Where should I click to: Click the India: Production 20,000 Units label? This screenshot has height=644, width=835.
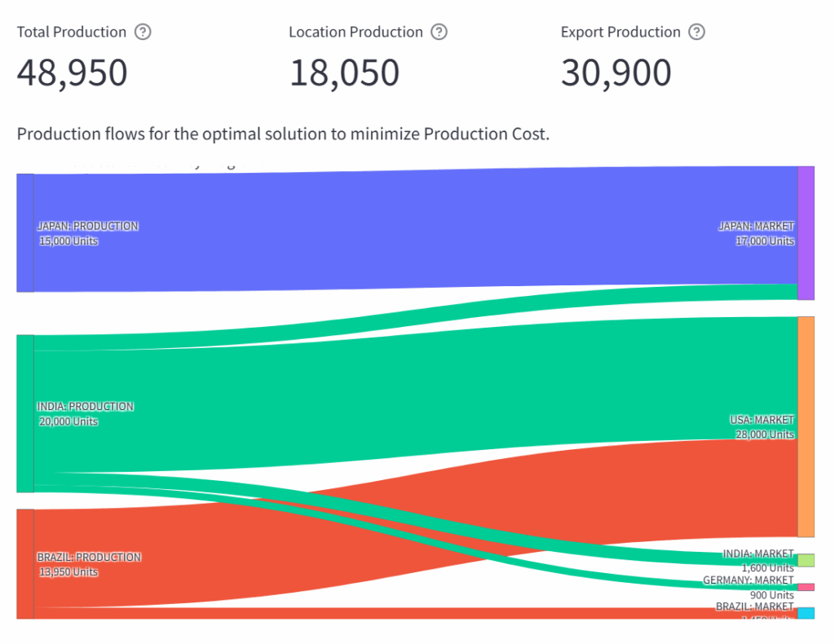[x=85, y=413]
